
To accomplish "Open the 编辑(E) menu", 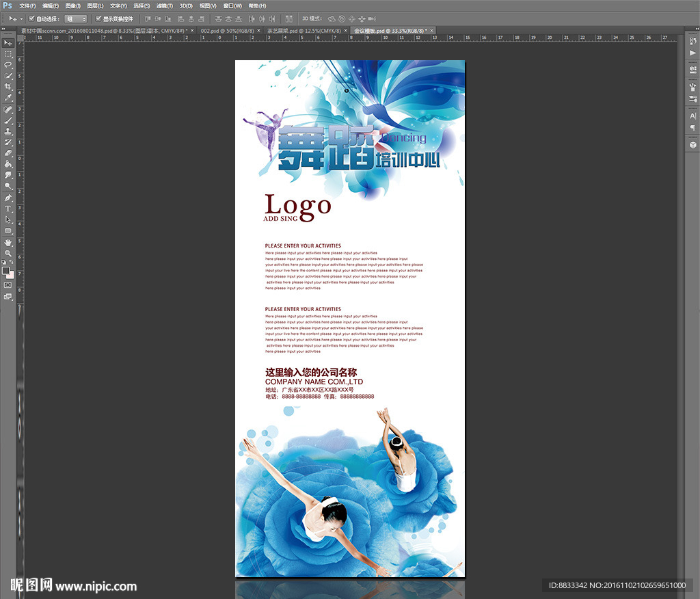I will click(x=51, y=5).
